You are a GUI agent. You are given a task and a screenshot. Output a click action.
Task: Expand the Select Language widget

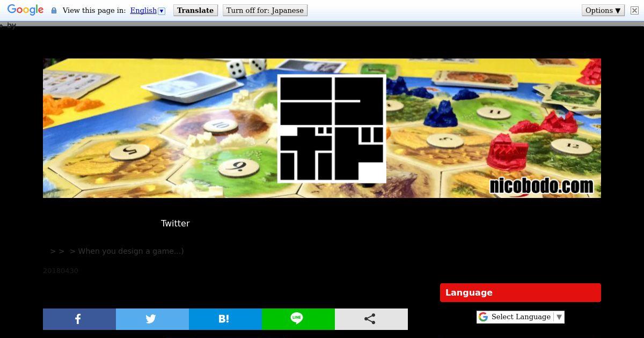(x=521, y=317)
